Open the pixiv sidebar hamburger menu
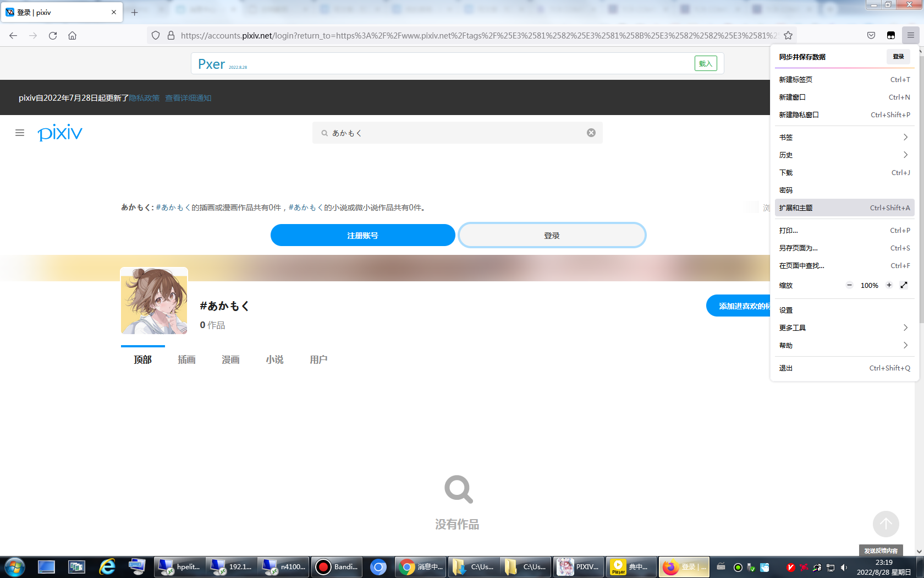The image size is (924, 578). tap(20, 133)
